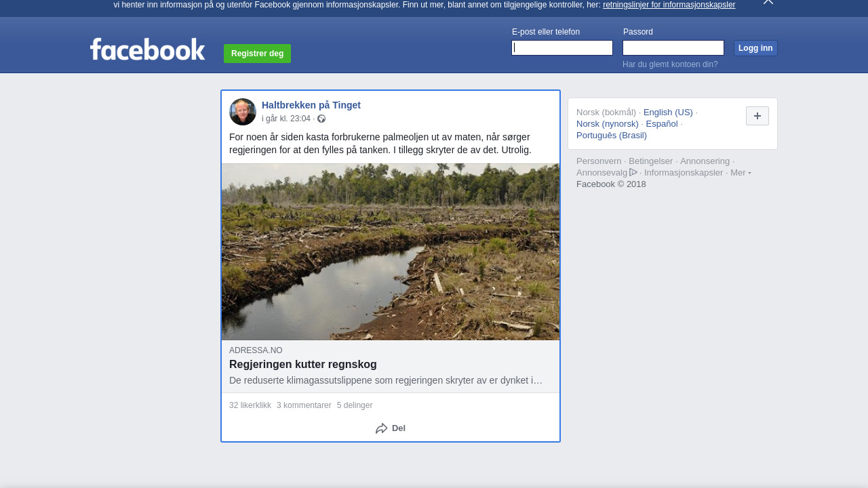View the 5 delinger link
Viewport: 868px width, 488px height.
(355, 405)
